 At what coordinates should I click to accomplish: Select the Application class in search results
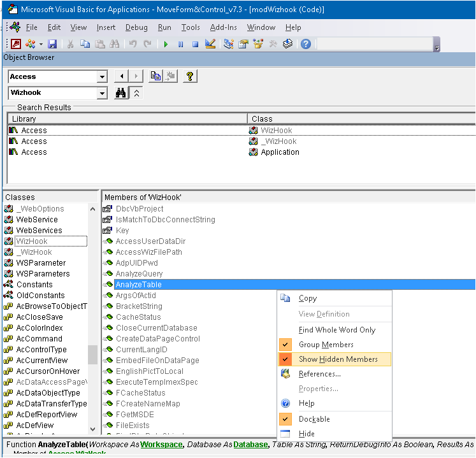(x=280, y=152)
